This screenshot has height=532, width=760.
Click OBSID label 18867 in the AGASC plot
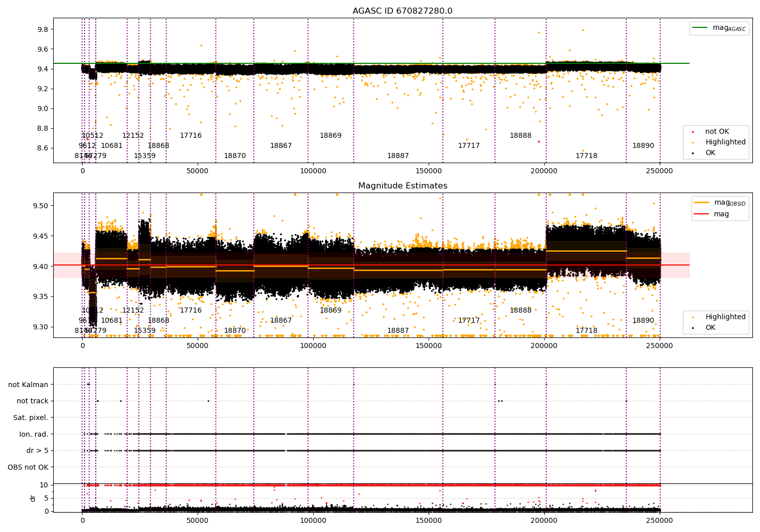tap(281, 146)
